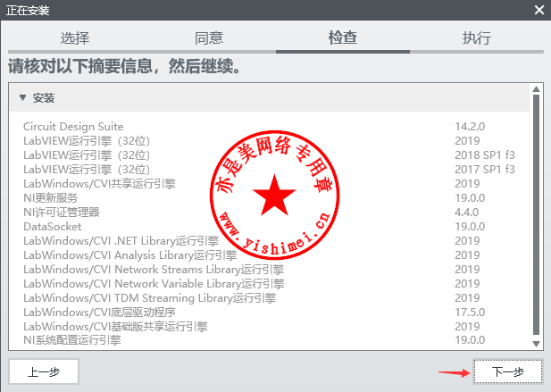
Task: Select NI许可证管理器 entry
Action: (x=62, y=213)
